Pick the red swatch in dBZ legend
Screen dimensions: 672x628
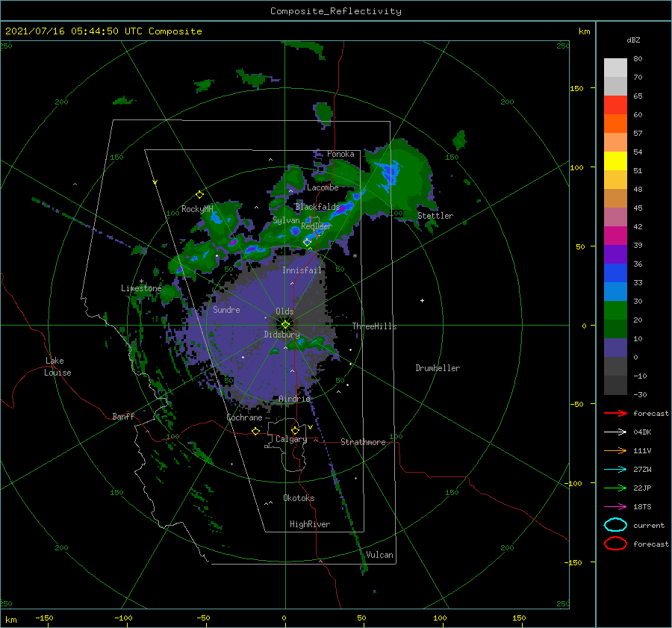pos(615,105)
